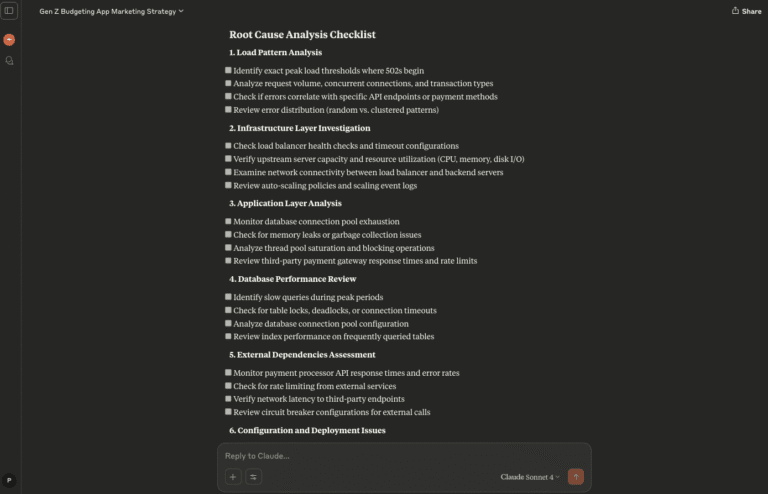
Task: Tick 'Review circuit breaker configurations' checkbox
Action: tap(228, 412)
